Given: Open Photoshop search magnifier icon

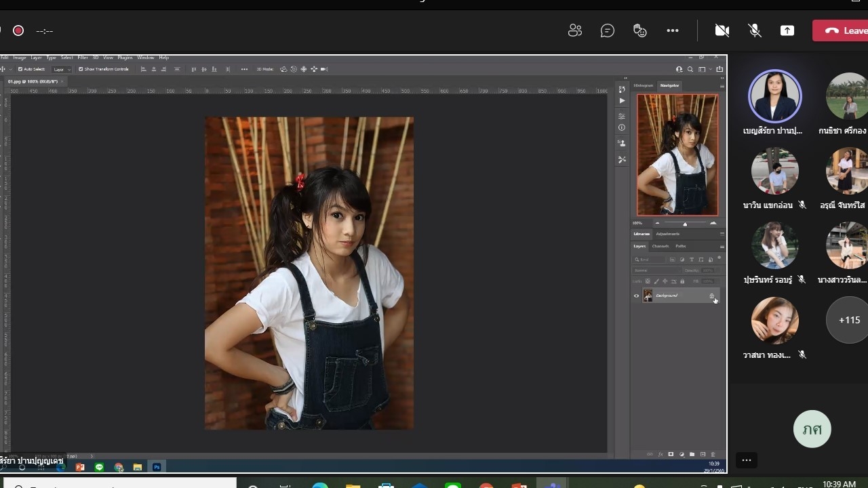Looking at the screenshot, I should coord(690,69).
